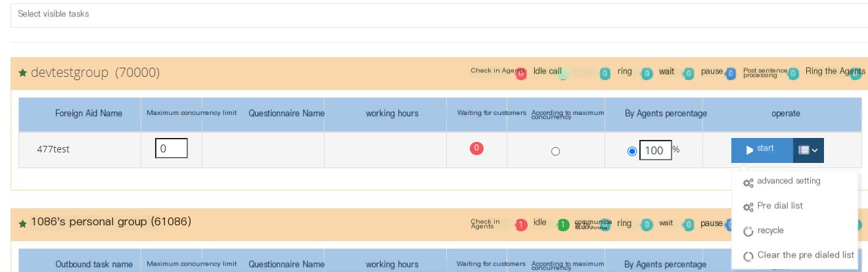
Task: Click green idle count badge in 1086's personal group
Action: [563, 225]
